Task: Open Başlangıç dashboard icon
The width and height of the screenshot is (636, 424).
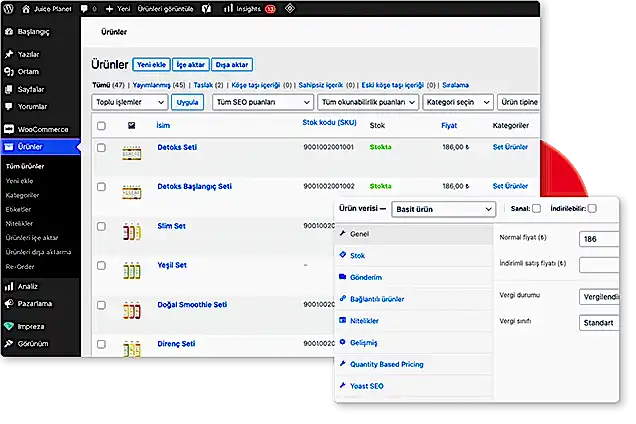Action: 9,32
